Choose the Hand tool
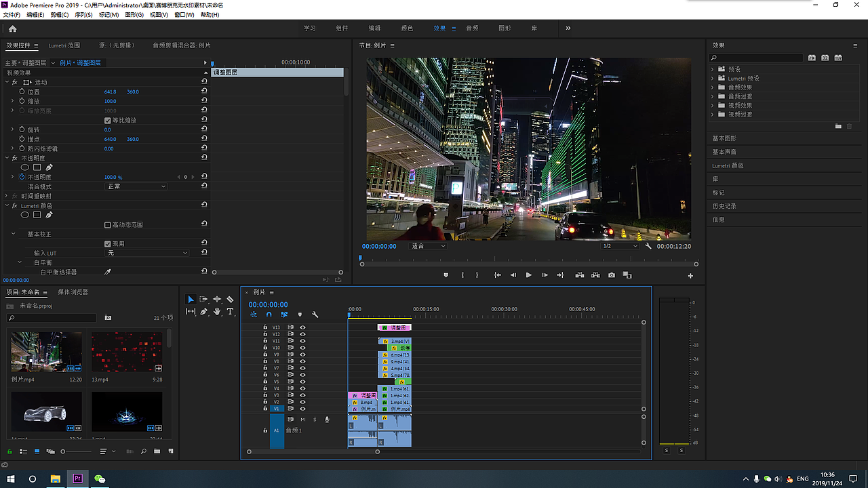This screenshot has height=488, width=868. tap(217, 312)
